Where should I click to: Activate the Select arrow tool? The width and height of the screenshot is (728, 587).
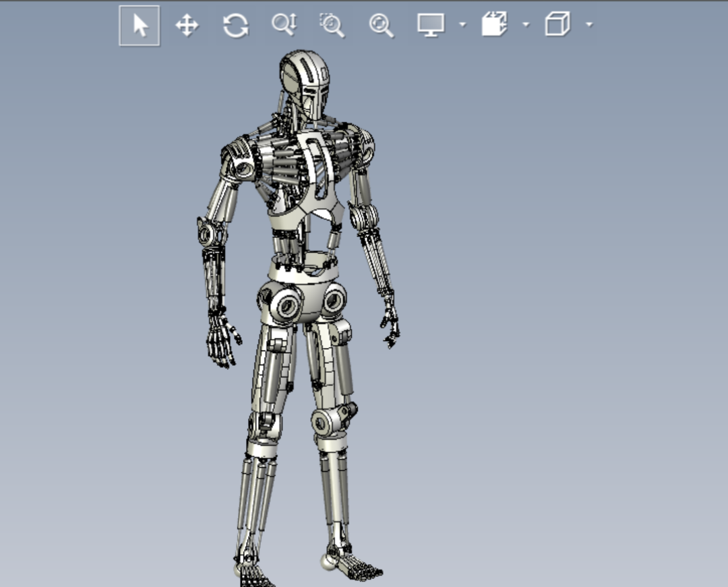(140, 26)
